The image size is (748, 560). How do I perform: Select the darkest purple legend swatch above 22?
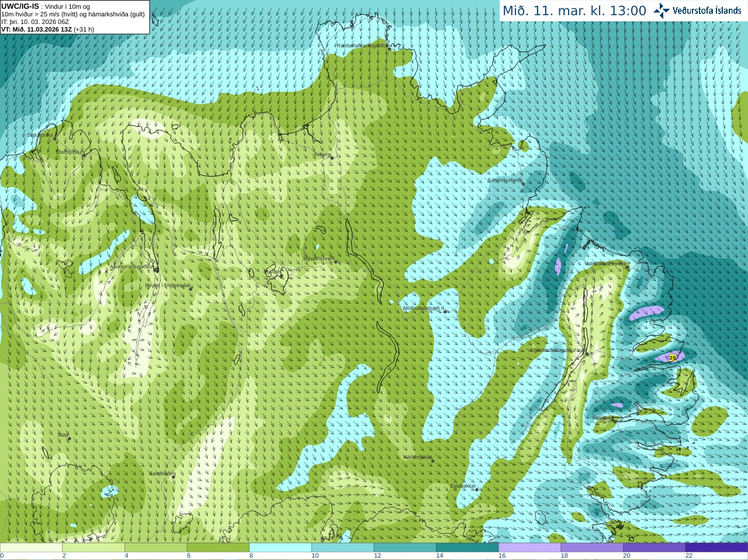[x=716, y=548]
